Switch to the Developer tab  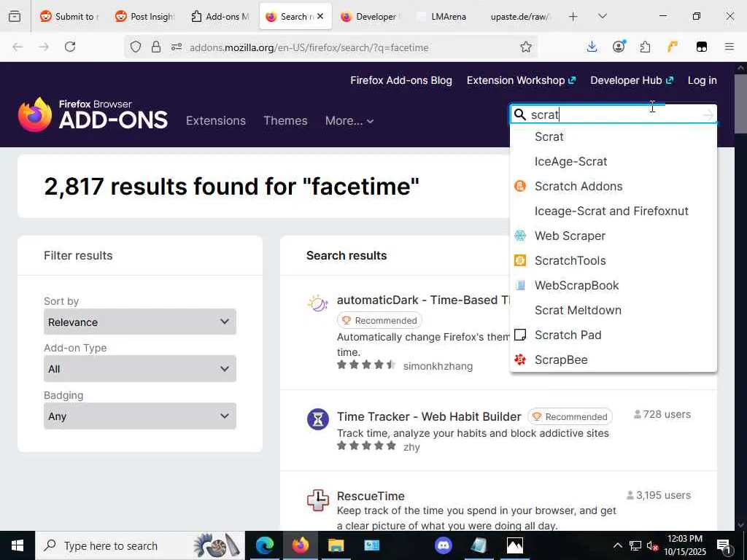tap(370, 17)
